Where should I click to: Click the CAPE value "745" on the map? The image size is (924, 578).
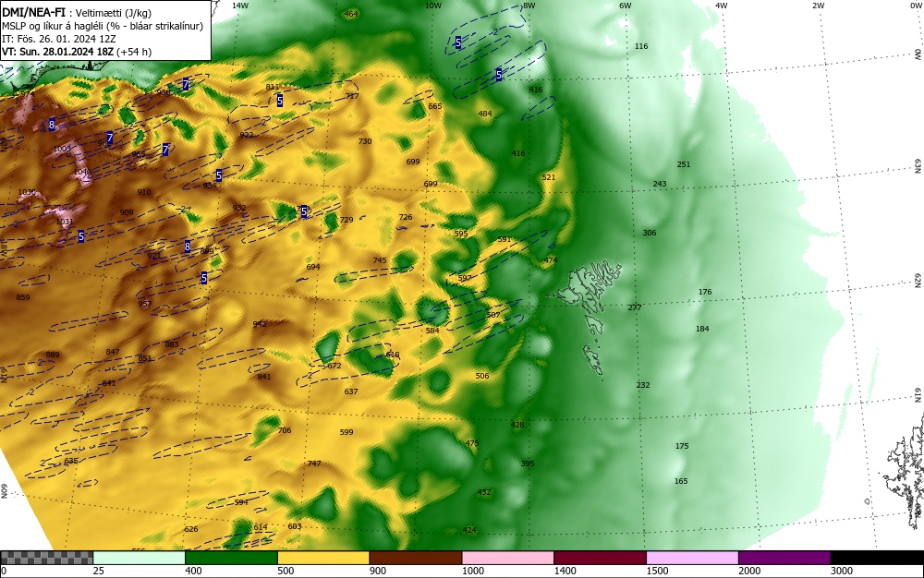(x=380, y=260)
